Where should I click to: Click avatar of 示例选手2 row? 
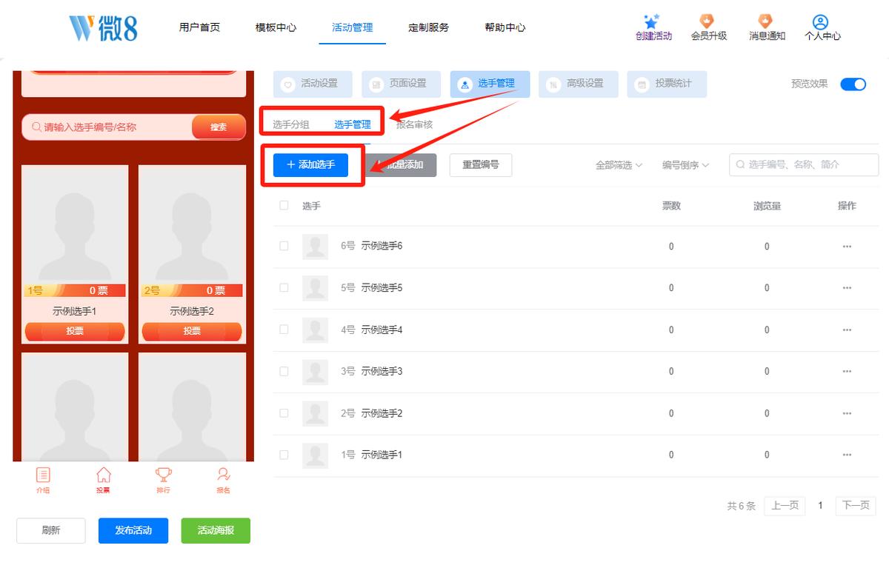click(316, 414)
